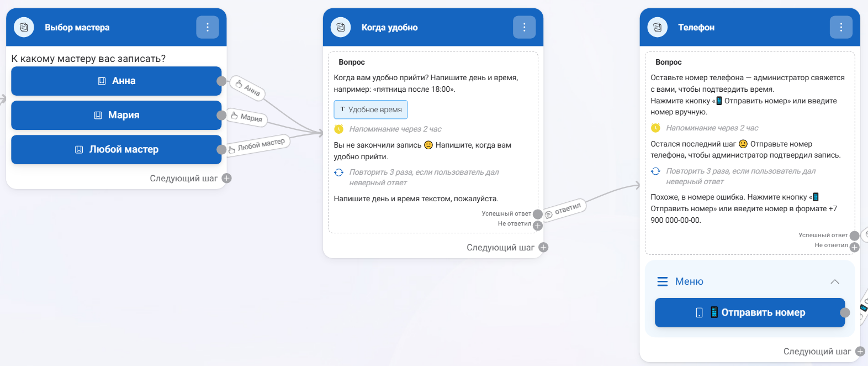The width and height of the screenshot is (868, 366).
Task: Click the «Успешный ответ» connector dot in «Телефон»
Action: coord(855,236)
